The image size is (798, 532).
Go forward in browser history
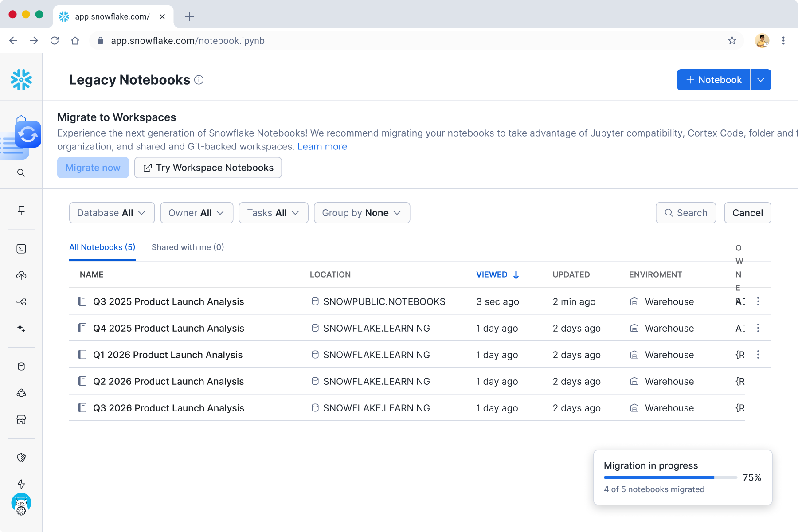34,41
